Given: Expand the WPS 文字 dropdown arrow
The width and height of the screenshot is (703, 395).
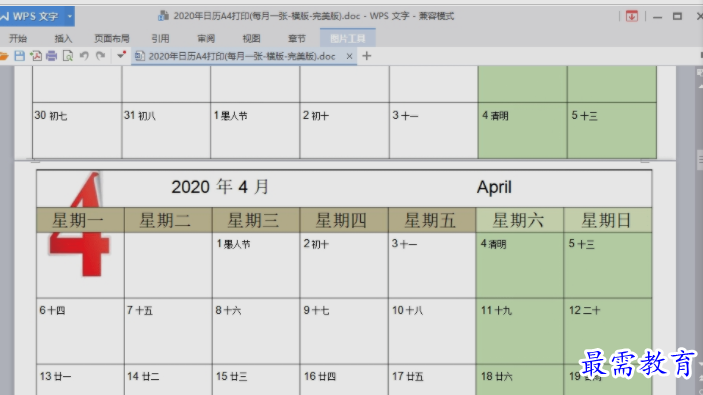Looking at the screenshot, I should pyautogui.click(x=69, y=17).
